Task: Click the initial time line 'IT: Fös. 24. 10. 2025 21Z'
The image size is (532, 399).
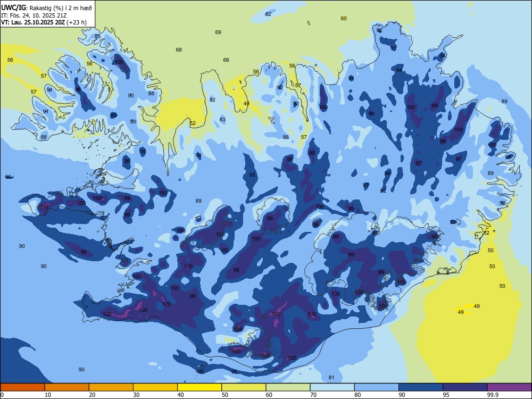Action: point(34,15)
